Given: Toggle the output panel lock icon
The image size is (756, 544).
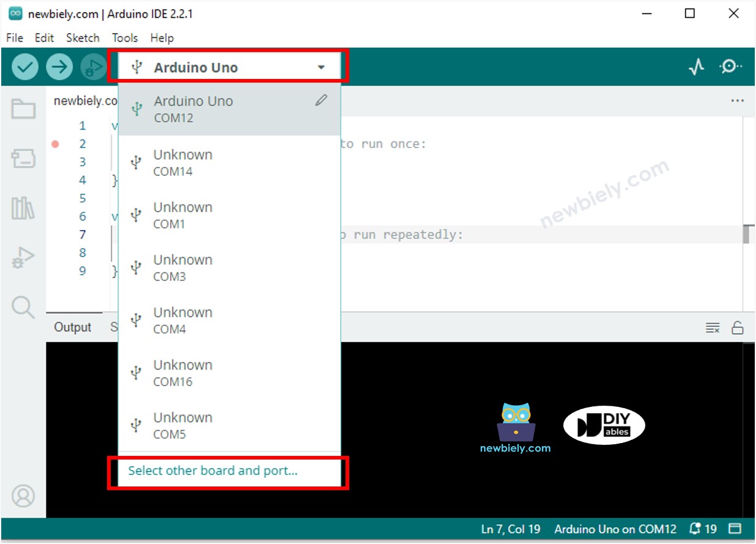Looking at the screenshot, I should point(738,327).
